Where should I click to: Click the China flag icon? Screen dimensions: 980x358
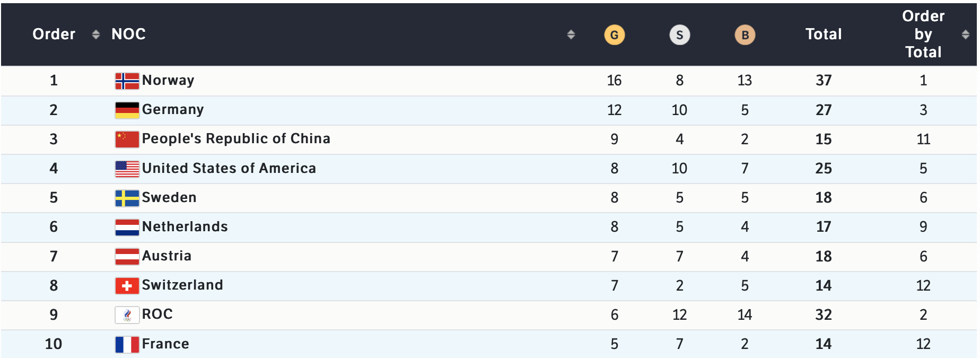[127, 139]
